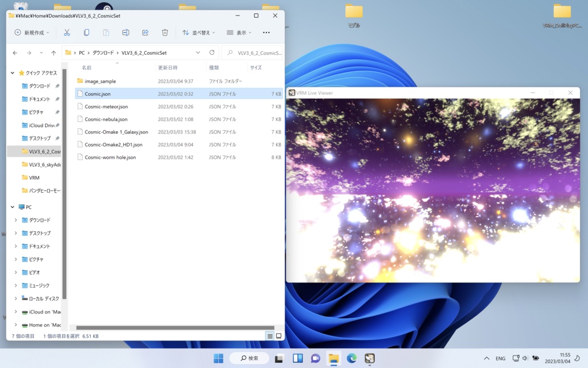This screenshot has height=368, width=588.
Task: Click the Delete trash icon in Explorer toolbar
Action: click(165, 33)
